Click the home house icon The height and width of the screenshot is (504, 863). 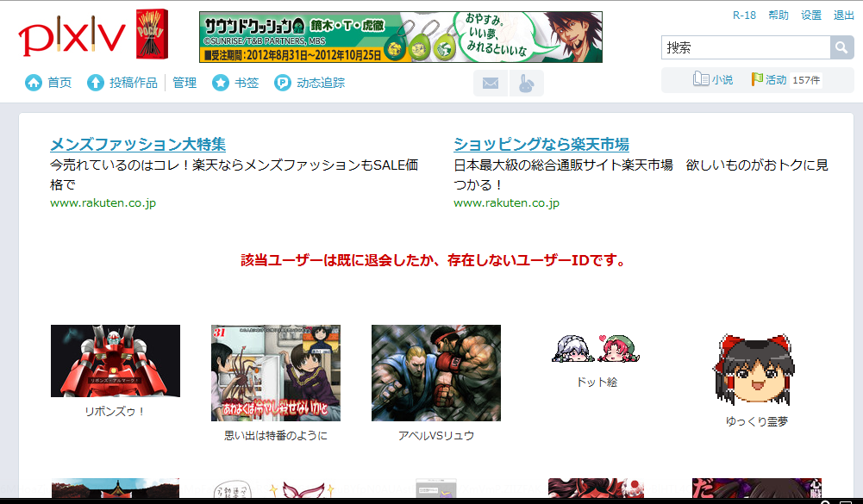coord(34,83)
